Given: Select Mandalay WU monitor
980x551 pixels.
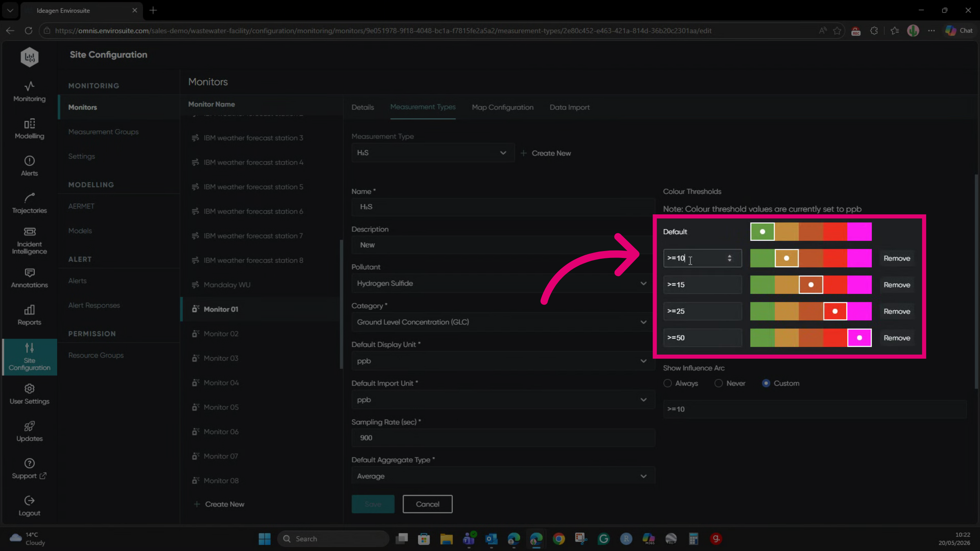Looking at the screenshot, I should coord(261,285).
